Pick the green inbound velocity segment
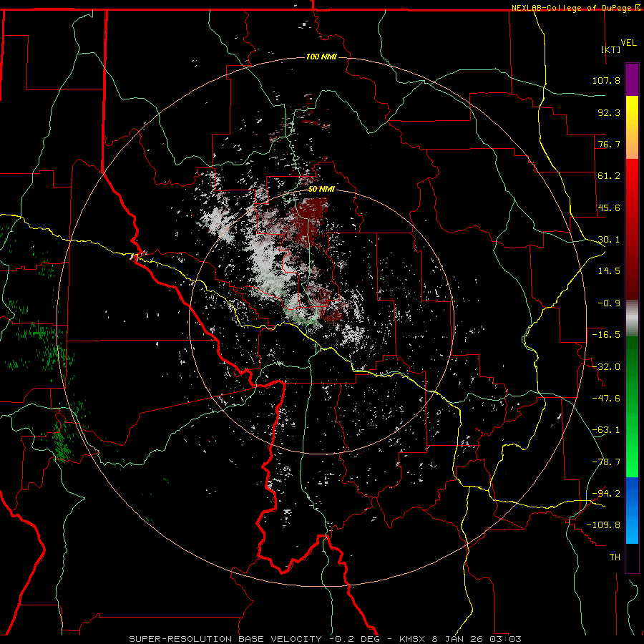The height and width of the screenshot is (644, 644). tap(632, 406)
